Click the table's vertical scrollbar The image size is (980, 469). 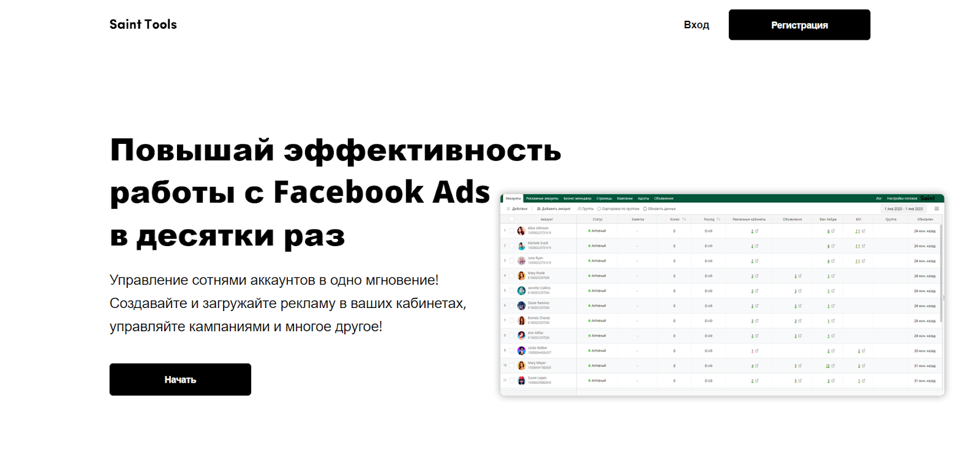click(941, 274)
